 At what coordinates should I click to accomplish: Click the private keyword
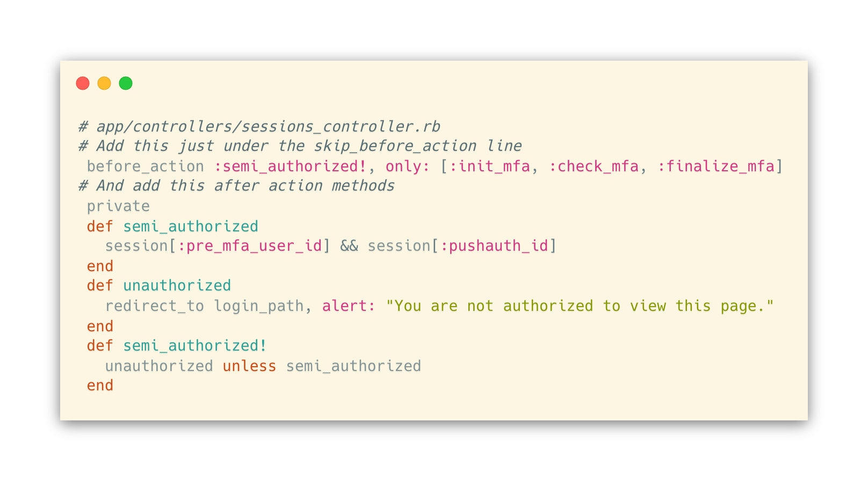point(118,206)
